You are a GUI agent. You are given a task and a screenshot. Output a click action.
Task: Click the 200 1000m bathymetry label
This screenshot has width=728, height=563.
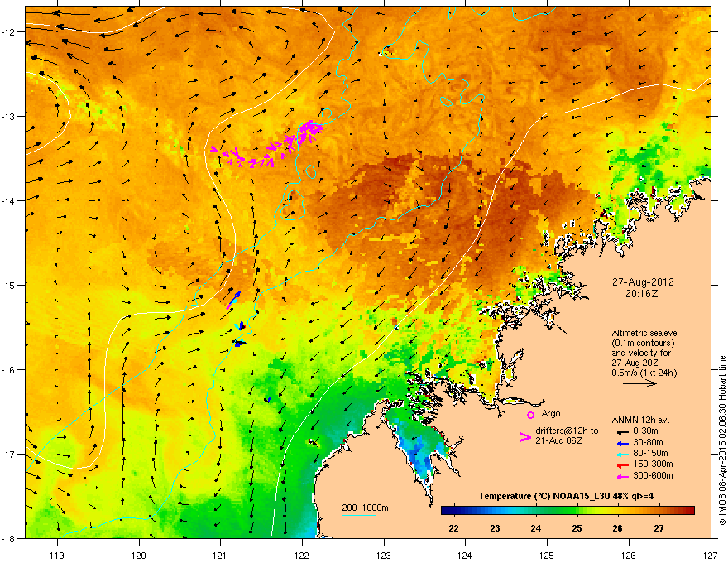click(365, 508)
